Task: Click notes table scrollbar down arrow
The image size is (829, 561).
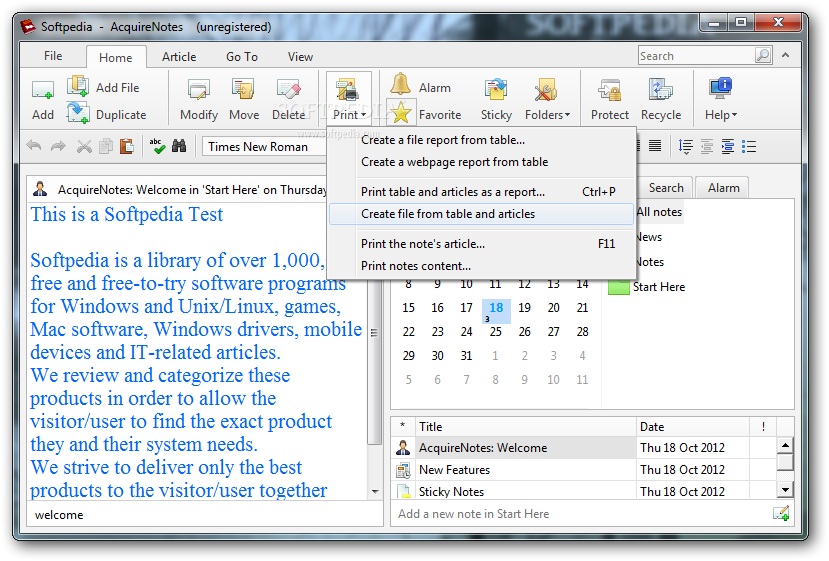Action: [x=785, y=490]
